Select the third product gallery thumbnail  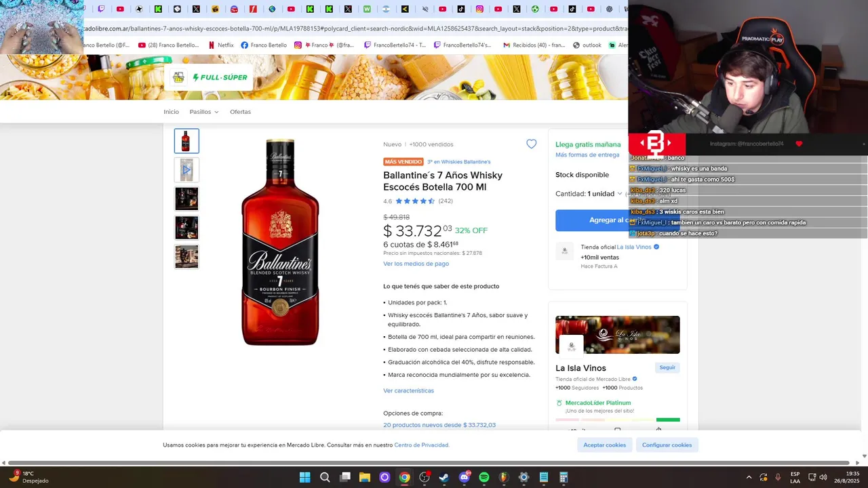pos(186,199)
